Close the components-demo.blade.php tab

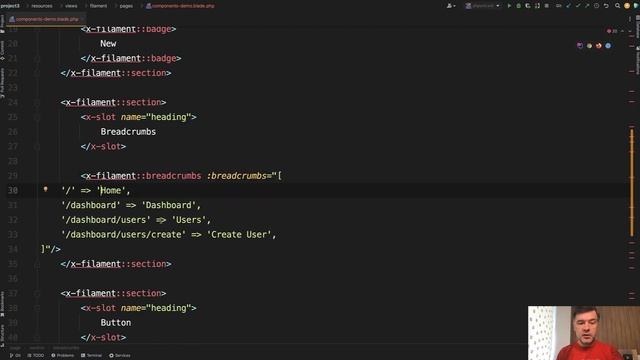[x=82, y=19]
